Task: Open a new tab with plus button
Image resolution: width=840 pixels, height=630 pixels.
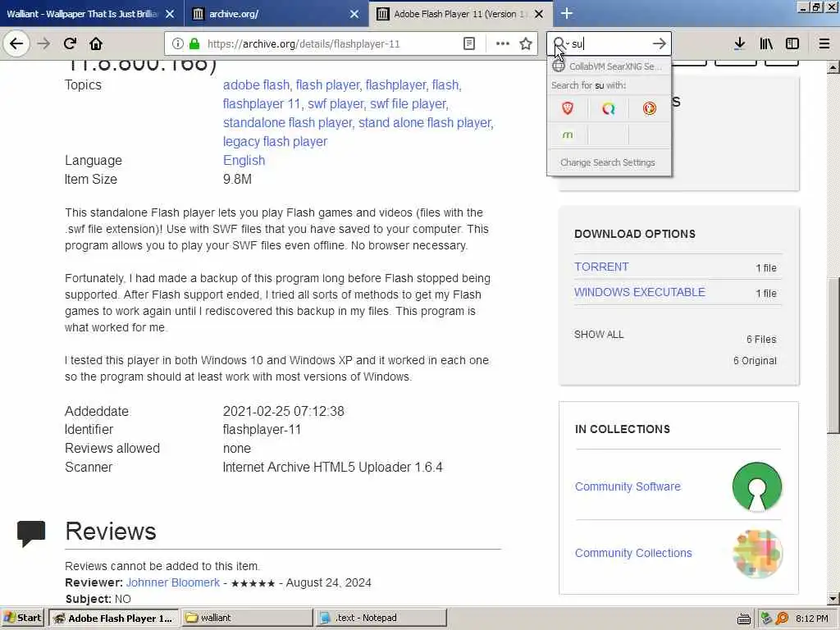Action: coord(567,13)
